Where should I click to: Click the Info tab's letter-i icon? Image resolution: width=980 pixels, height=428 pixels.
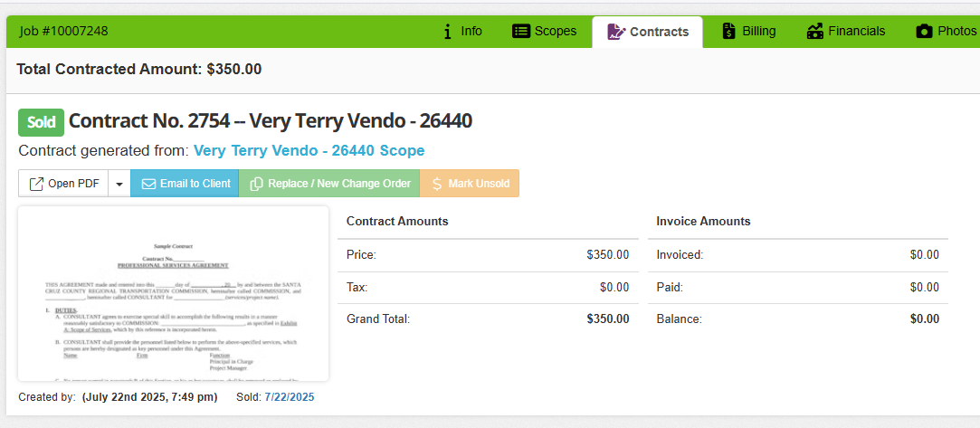pyautogui.click(x=447, y=32)
